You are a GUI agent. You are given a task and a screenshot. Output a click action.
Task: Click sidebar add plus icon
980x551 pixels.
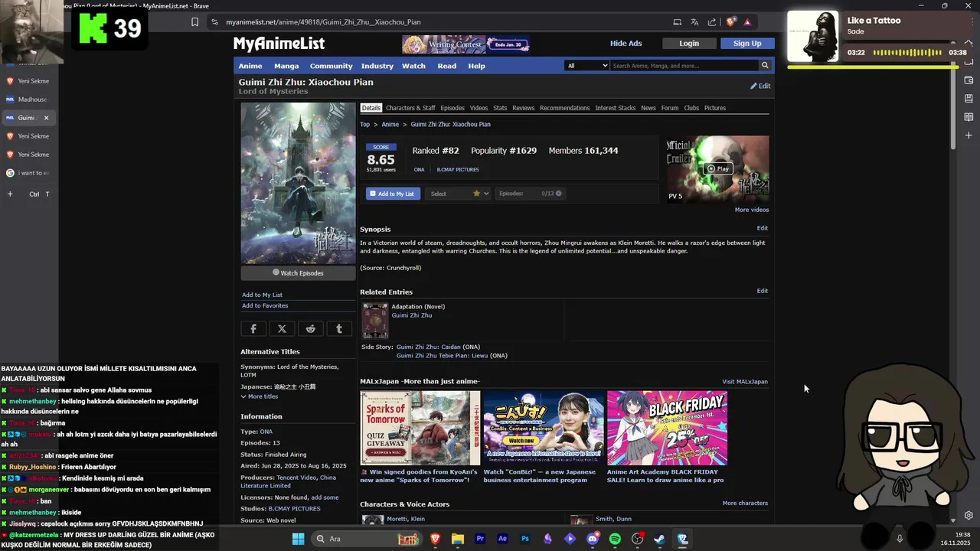969,135
